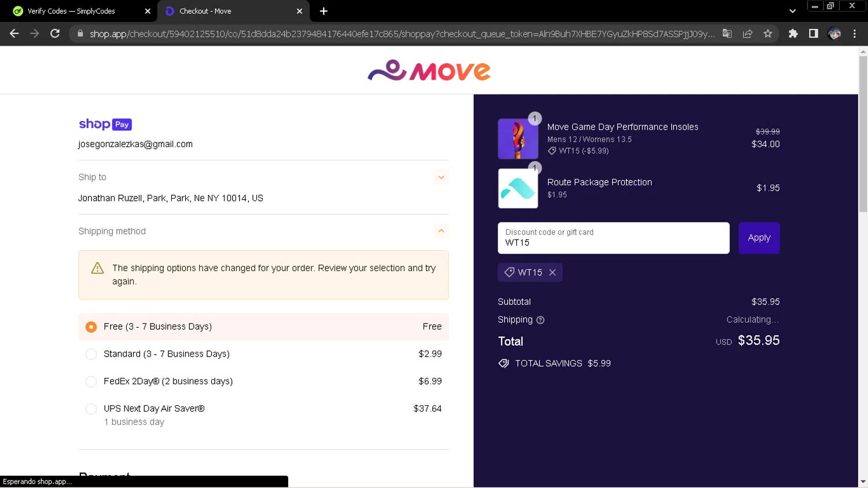Image resolution: width=868 pixels, height=488 pixels.
Task: Click Move Game Day Performance Insoles title
Action: click(x=623, y=127)
